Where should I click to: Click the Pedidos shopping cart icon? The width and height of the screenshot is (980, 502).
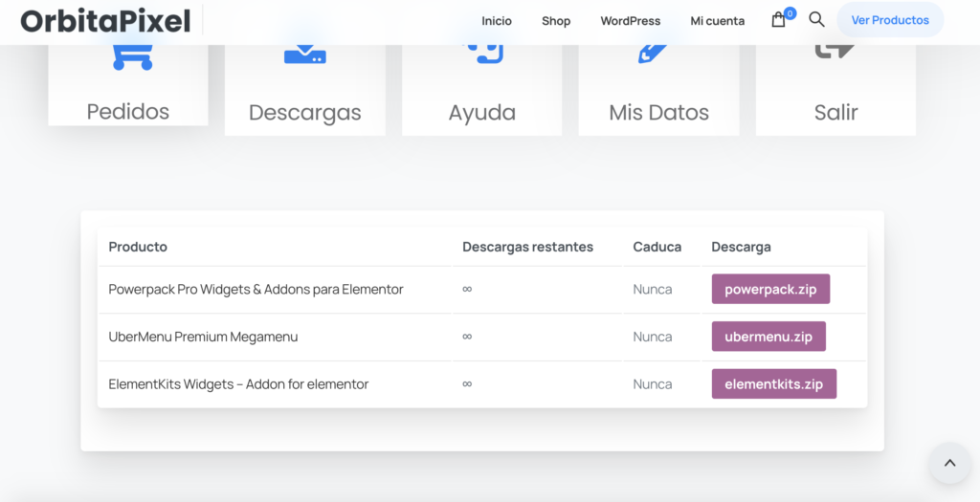[x=132, y=56]
